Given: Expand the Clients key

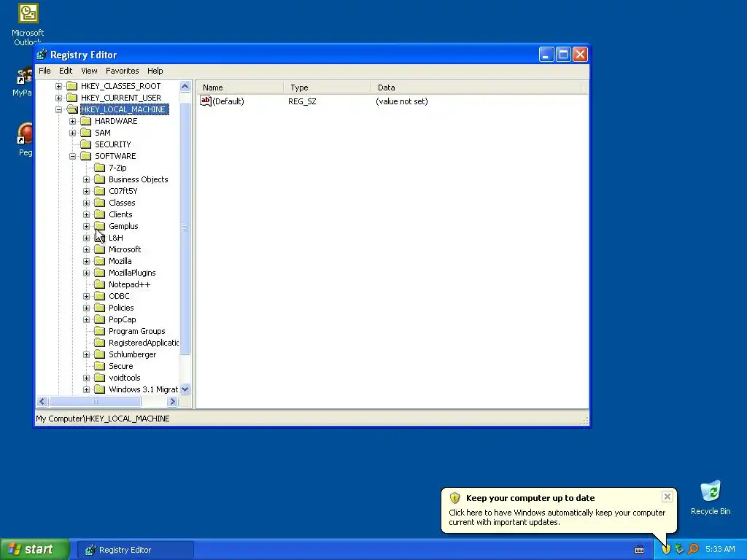Looking at the screenshot, I should coord(86,214).
